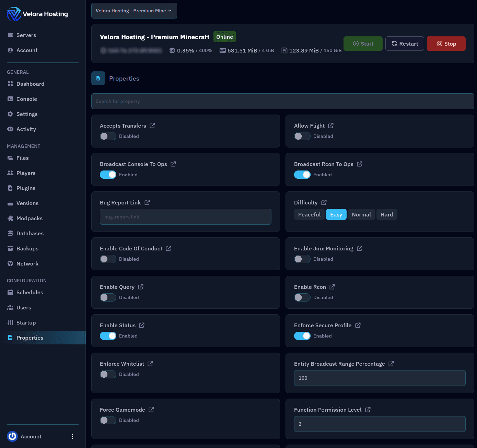Enable the Accepts Transfers toggle
Image resolution: width=477 pixels, height=448 pixels.
pyautogui.click(x=108, y=136)
